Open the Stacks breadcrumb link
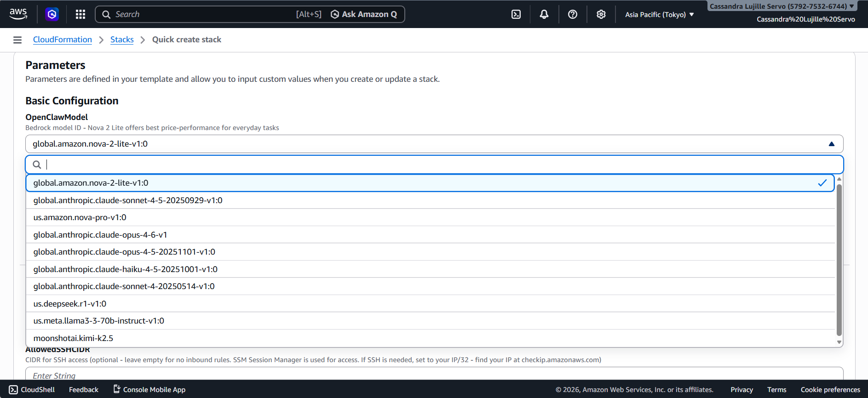 pyautogui.click(x=122, y=40)
